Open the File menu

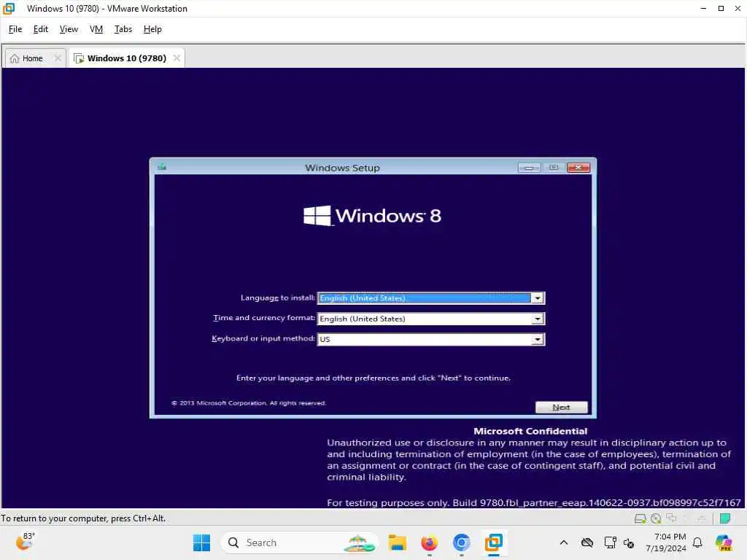coord(15,29)
